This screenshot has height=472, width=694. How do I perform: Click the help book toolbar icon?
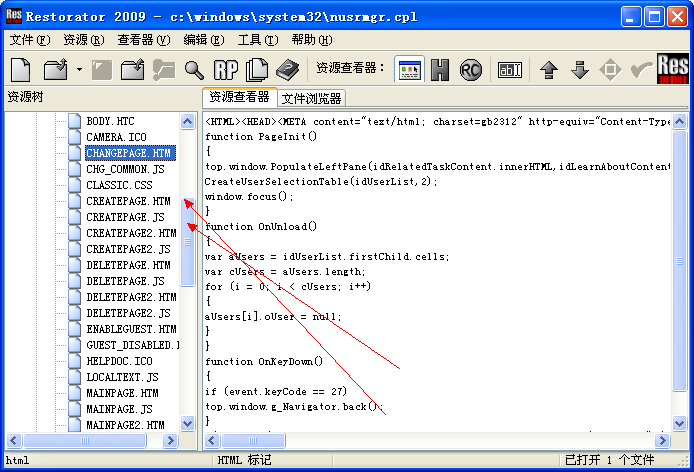(288, 70)
